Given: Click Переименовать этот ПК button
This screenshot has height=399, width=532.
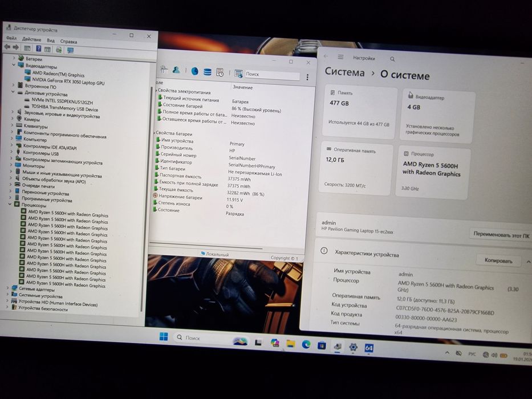Looking at the screenshot, I should (501, 235).
